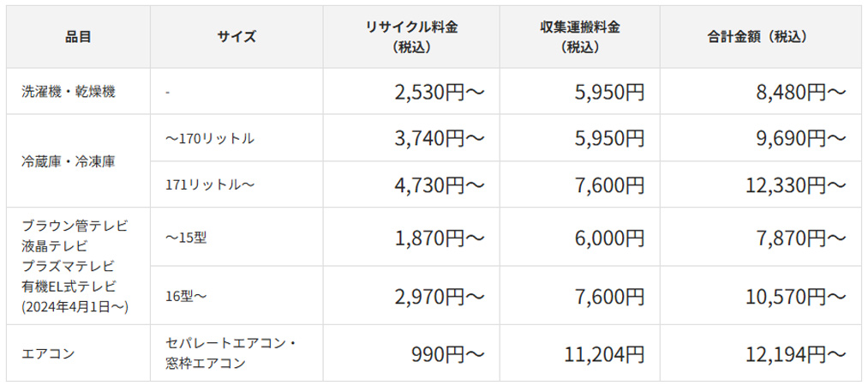The image size is (868, 386).
Task: Click the サイズ column header
Action: pos(236,37)
